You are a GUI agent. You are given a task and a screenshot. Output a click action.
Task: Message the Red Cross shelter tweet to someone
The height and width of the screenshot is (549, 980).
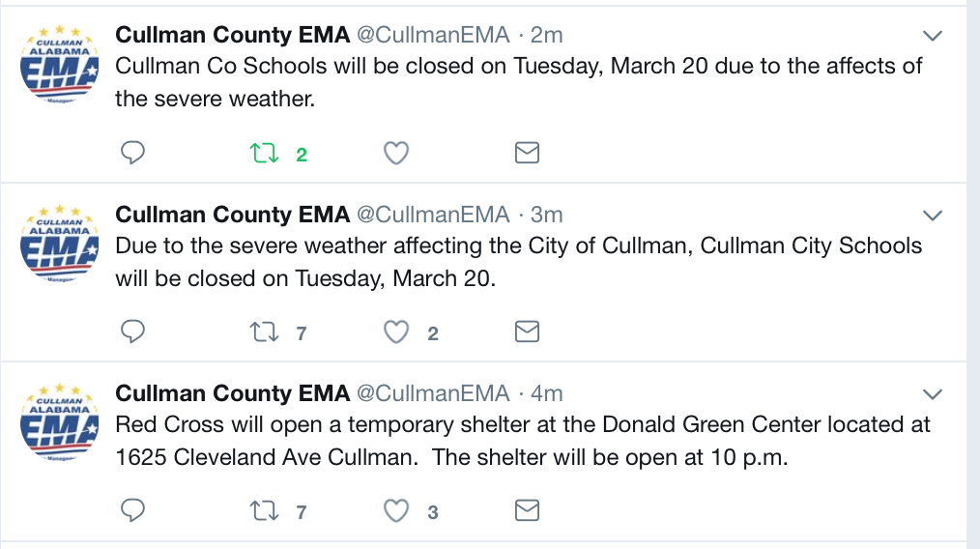click(x=527, y=510)
